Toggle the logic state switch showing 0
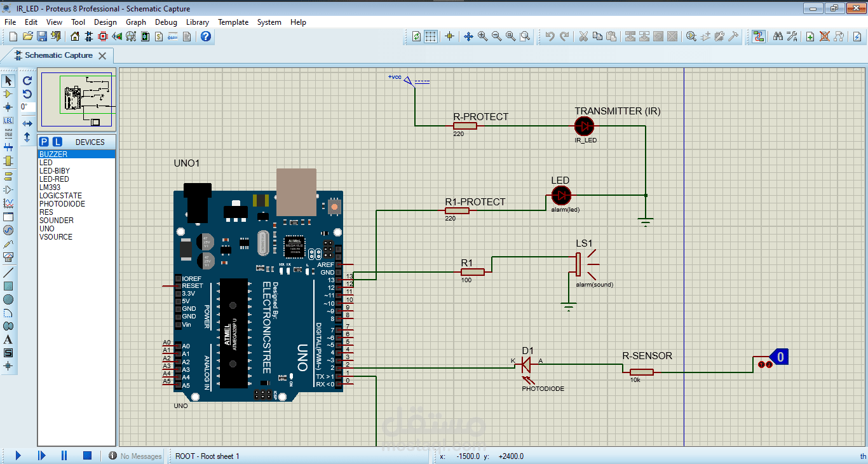868x464 pixels. [x=780, y=357]
